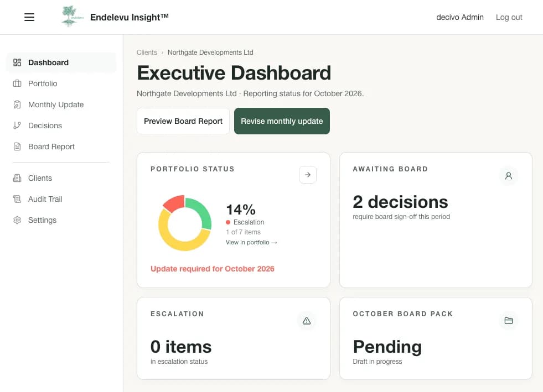
Task: Click the Clients building icon
Action: pos(17,178)
